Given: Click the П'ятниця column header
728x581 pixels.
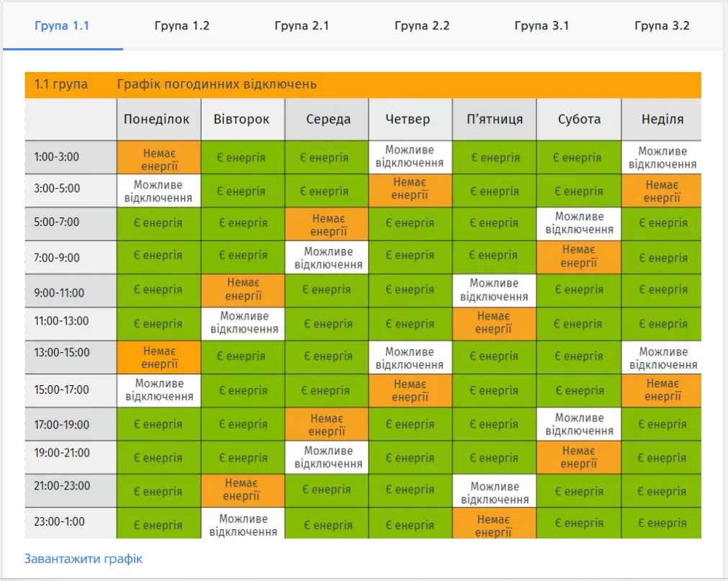Looking at the screenshot, I should pyautogui.click(x=495, y=120).
